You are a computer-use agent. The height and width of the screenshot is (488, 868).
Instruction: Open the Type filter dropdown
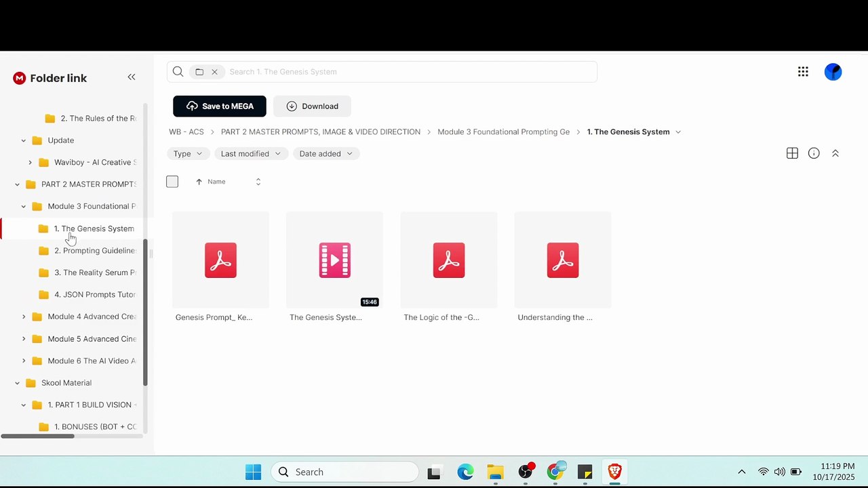coord(188,154)
